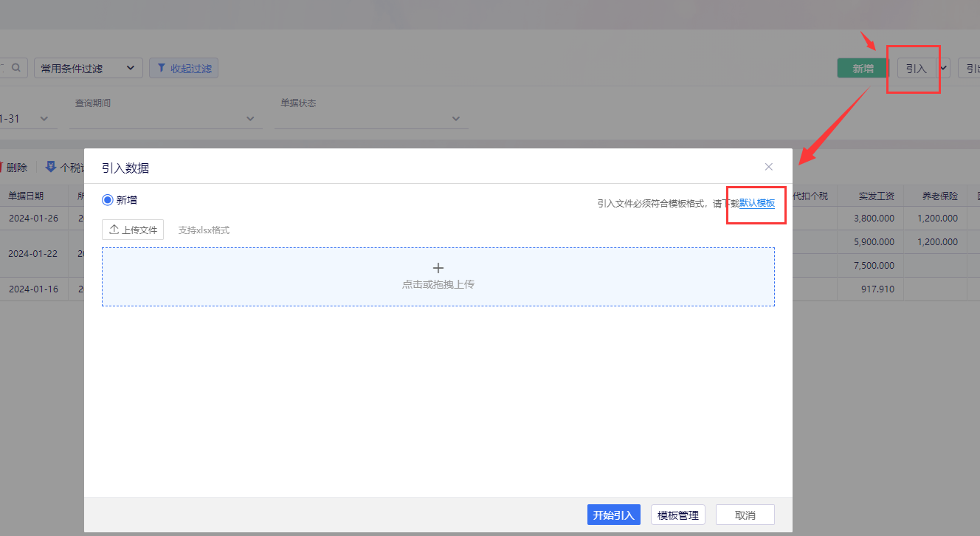Select the 新增 radio button

pos(108,200)
